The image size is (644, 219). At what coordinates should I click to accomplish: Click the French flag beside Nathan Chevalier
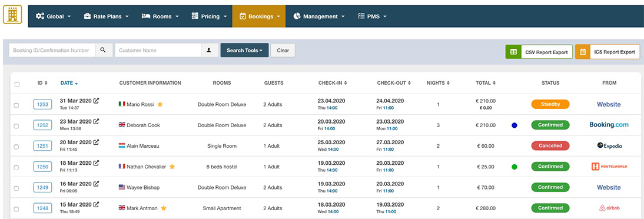[x=122, y=167]
